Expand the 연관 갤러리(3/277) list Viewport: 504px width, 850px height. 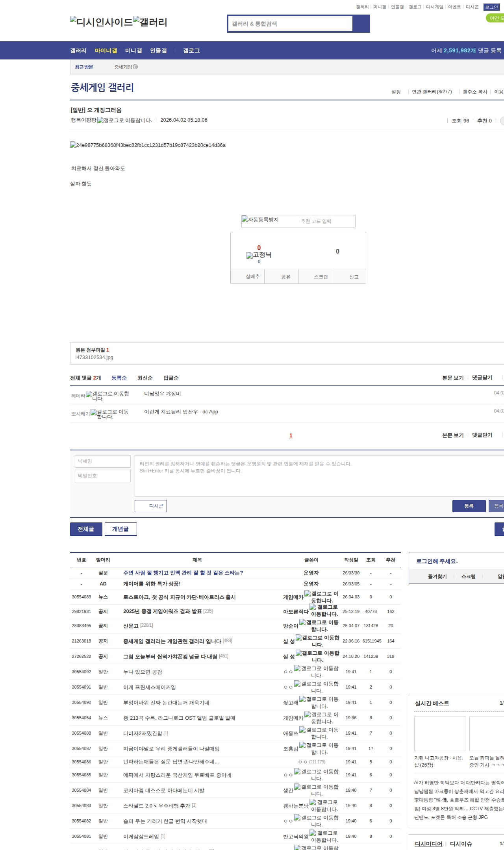(x=432, y=92)
